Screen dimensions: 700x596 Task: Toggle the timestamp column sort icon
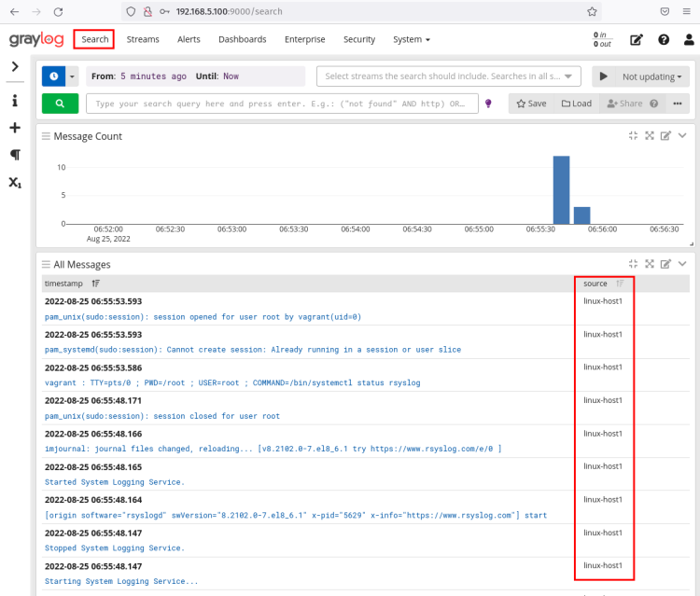pyautogui.click(x=95, y=284)
